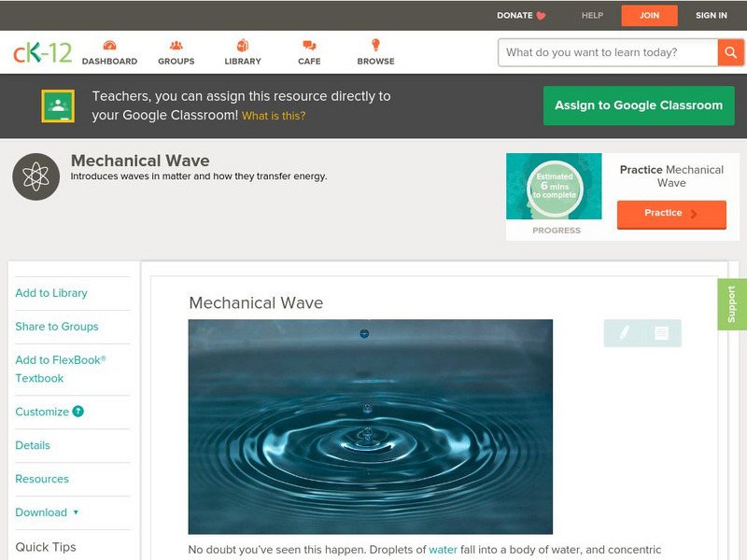Click the PROGRESS label
Image resolution: width=747 pixels, height=560 pixels.
click(x=557, y=231)
